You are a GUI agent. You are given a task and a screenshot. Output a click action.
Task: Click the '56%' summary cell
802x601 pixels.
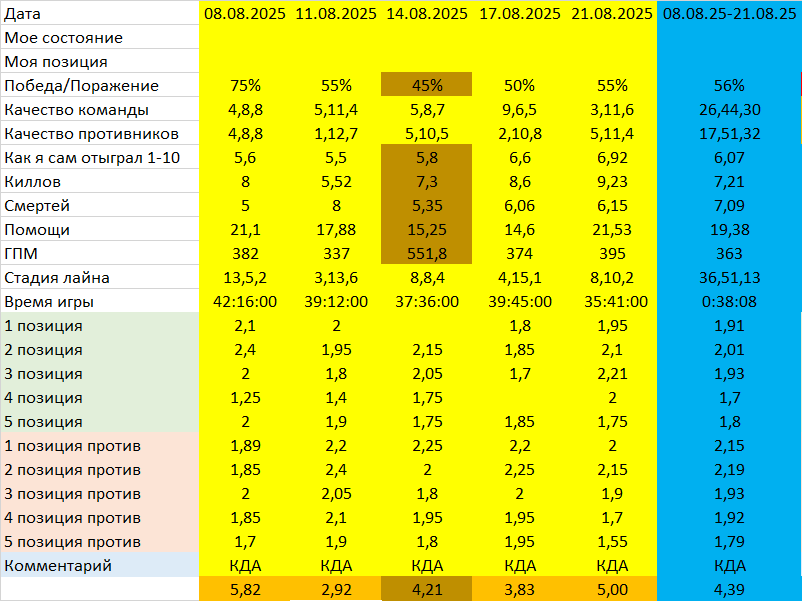[729, 85]
